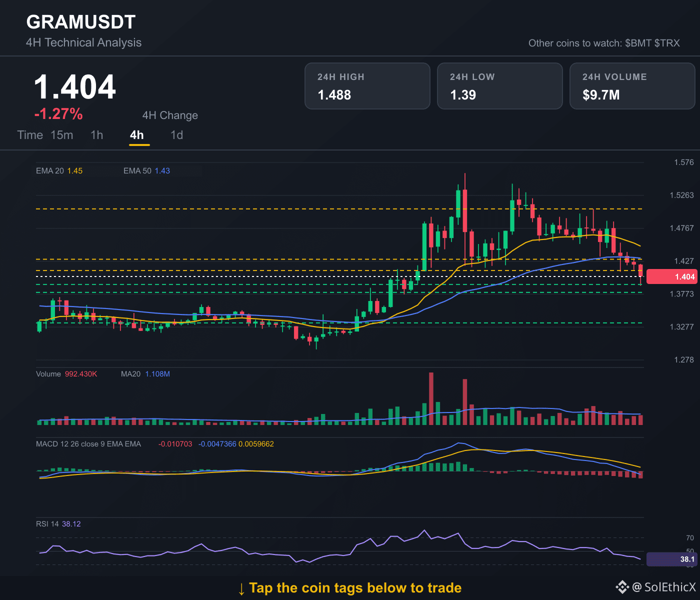This screenshot has width=700, height=600.
Task: Open the $BMT coin tag
Action: coord(638,43)
